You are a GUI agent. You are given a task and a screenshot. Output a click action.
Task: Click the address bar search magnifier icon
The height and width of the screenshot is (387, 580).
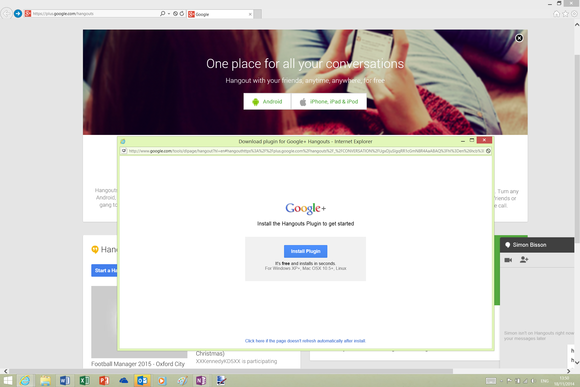pyautogui.click(x=162, y=14)
